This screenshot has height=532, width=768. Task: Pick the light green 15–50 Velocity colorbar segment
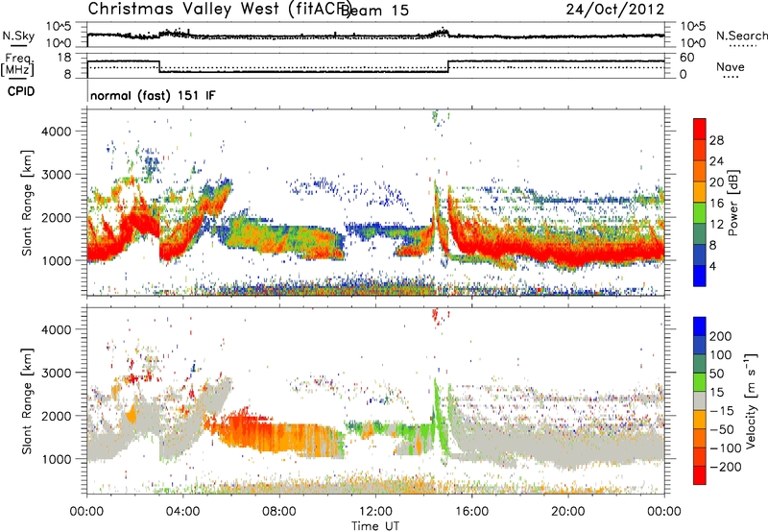pyautogui.click(x=700, y=382)
